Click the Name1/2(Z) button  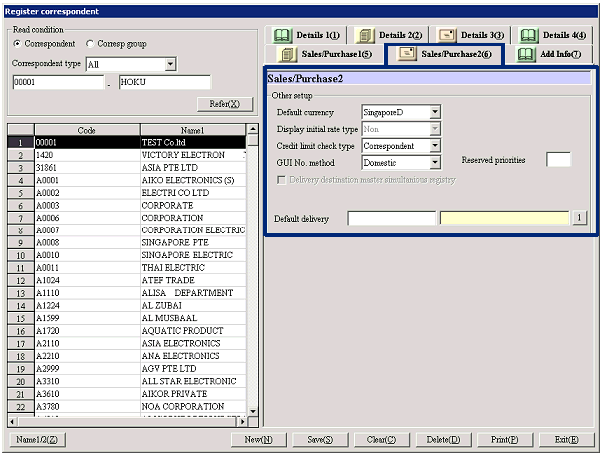point(37,440)
